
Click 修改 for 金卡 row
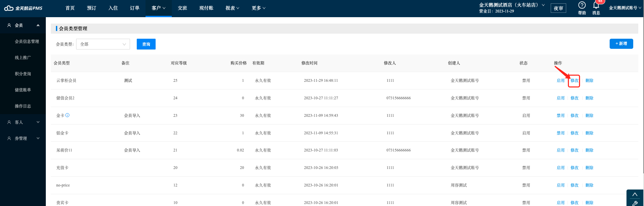[x=574, y=115]
